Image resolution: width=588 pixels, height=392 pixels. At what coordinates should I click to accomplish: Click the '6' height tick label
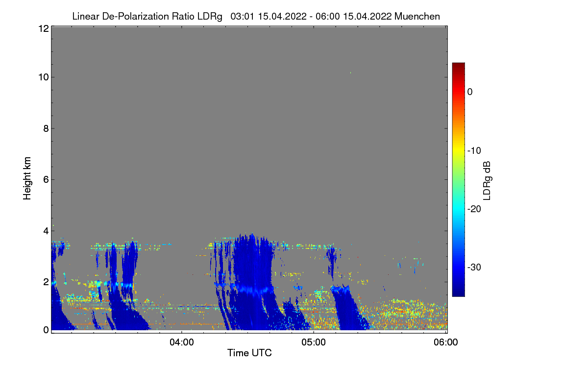pyautogui.click(x=46, y=179)
